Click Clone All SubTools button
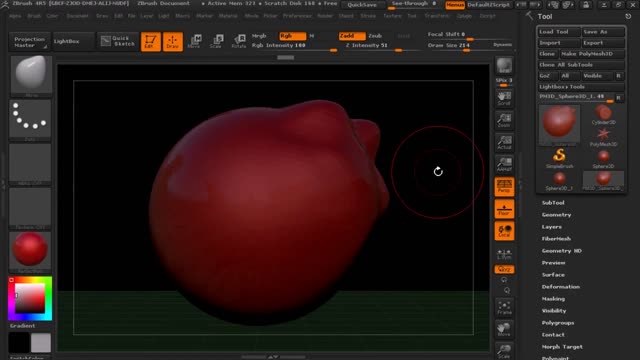Viewport: 640px width, 360px height. click(x=581, y=65)
